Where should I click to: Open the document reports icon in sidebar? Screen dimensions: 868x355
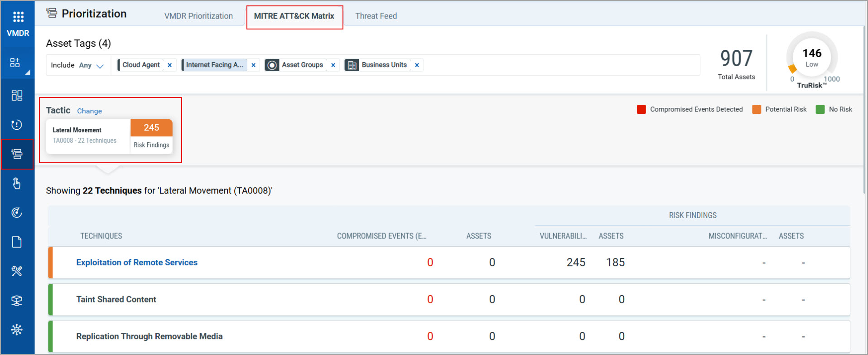pos(17,242)
